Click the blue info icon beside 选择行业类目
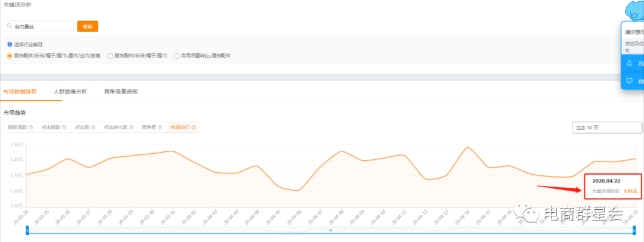 pyautogui.click(x=10, y=44)
